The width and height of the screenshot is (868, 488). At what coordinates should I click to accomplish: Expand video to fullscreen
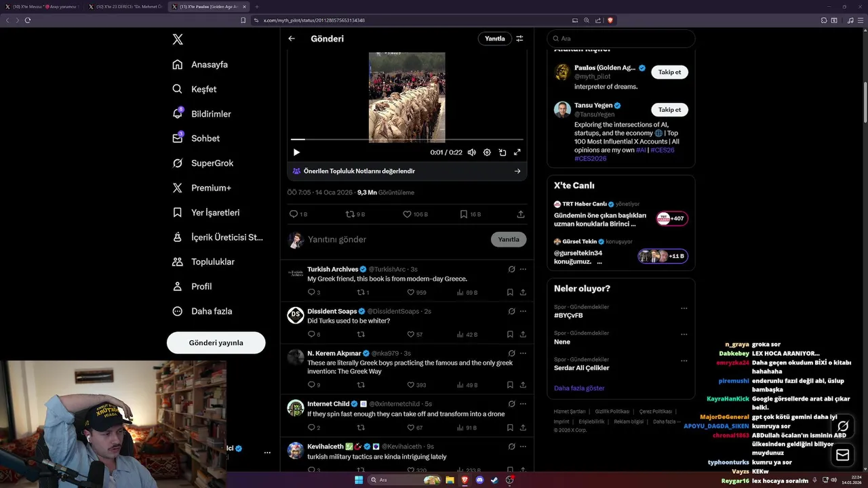(517, 152)
